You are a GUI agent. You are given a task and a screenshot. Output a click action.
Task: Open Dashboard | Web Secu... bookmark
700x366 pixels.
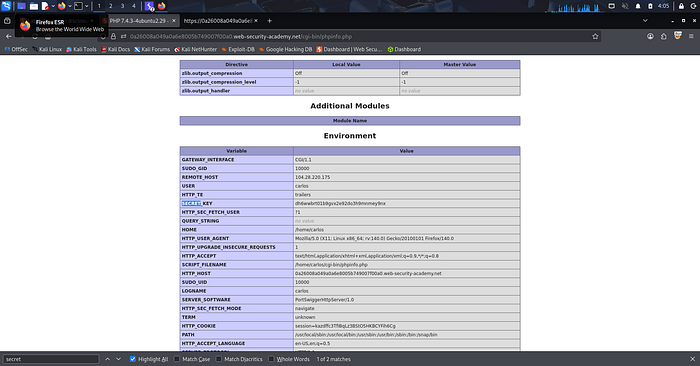click(x=350, y=49)
